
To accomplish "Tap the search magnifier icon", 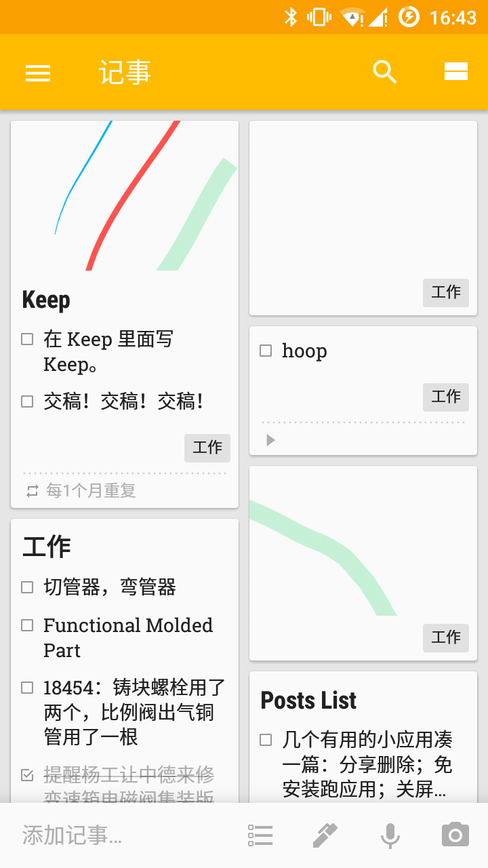I will click(384, 72).
